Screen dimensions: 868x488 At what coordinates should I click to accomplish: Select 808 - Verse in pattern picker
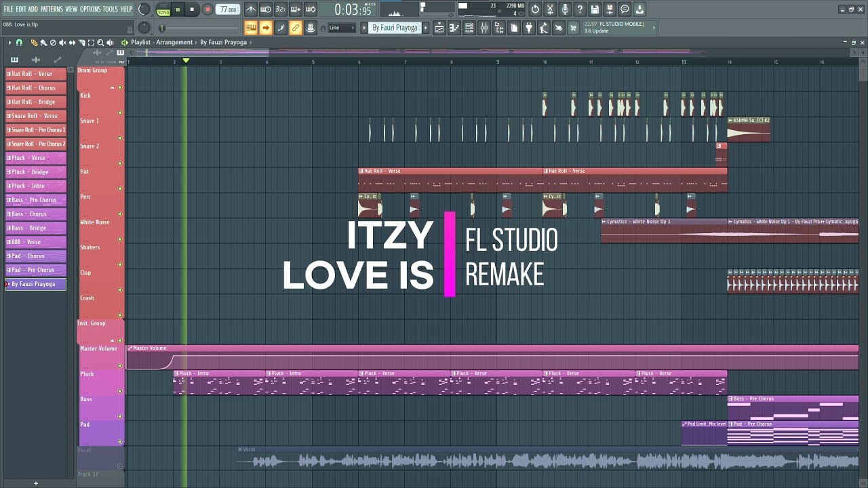[36, 242]
